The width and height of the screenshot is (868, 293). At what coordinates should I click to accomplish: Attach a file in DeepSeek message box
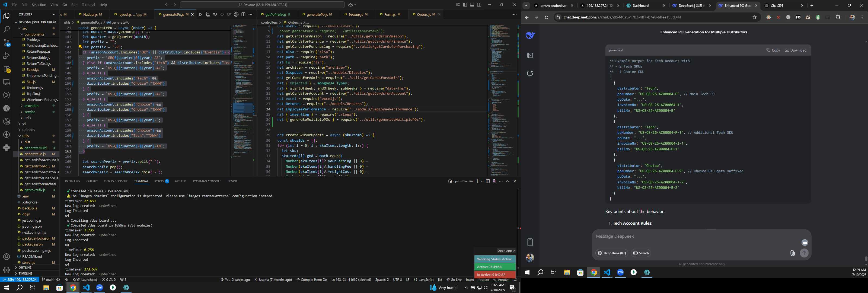click(x=793, y=253)
